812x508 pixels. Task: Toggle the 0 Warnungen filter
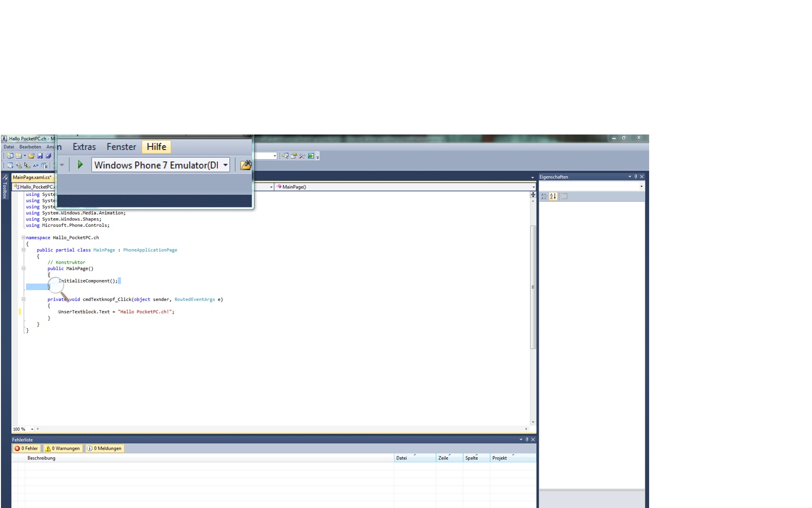tap(62, 448)
